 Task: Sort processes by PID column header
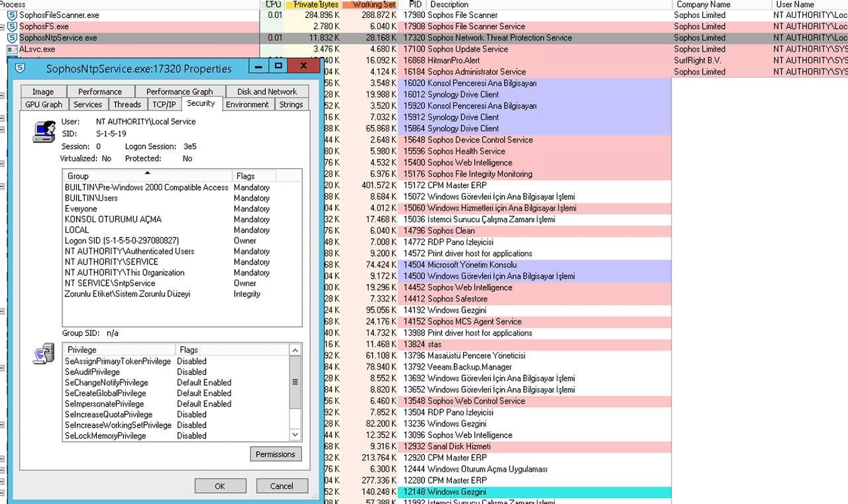tap(413, 5)
